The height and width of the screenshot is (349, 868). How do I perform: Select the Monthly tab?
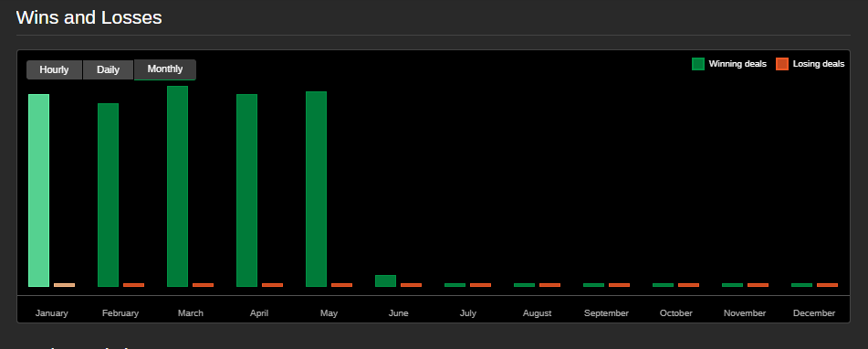point(165,69)
